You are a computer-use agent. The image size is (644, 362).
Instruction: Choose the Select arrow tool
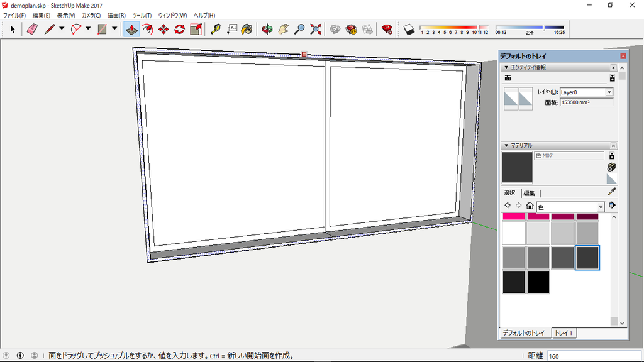click(13, 29)
